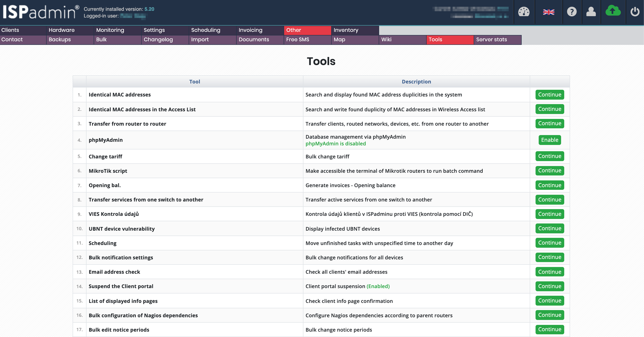Click 'UBNT device vulnerability' tool name
The image size is (644, 337).
121,229
